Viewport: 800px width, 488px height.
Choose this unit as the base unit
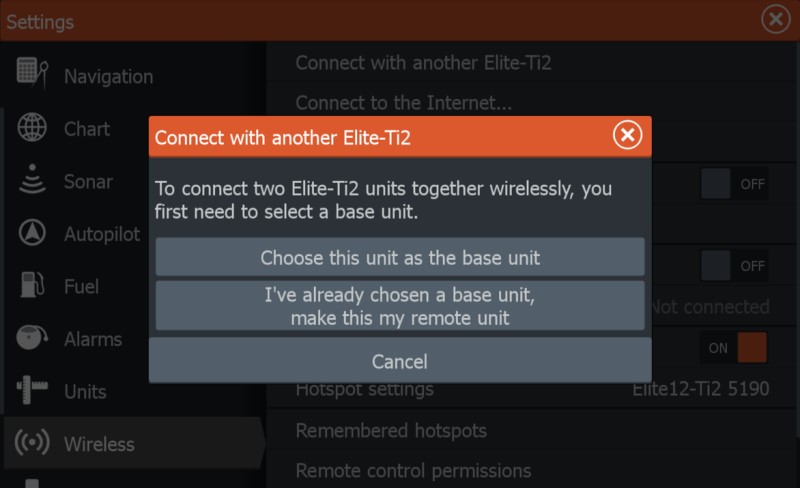[x=400, y=257]
